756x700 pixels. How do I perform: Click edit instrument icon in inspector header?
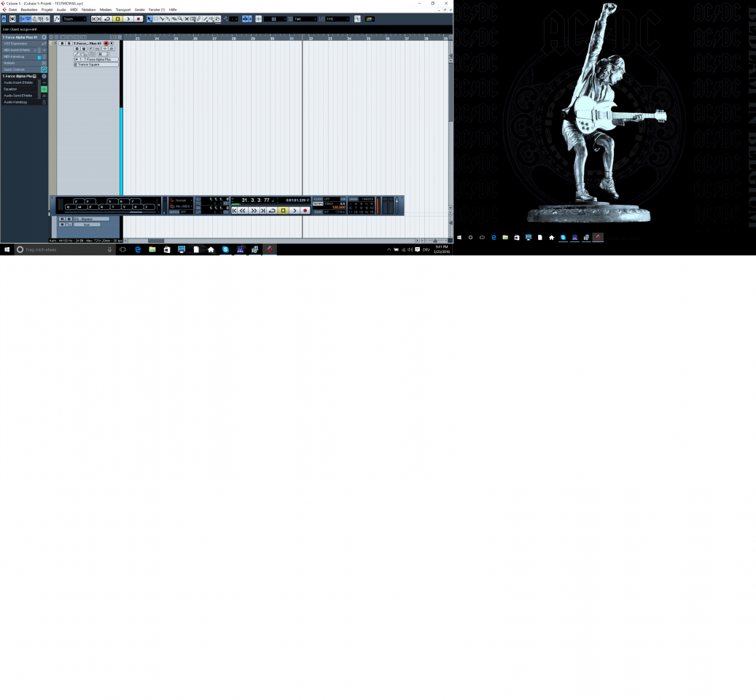44,37
